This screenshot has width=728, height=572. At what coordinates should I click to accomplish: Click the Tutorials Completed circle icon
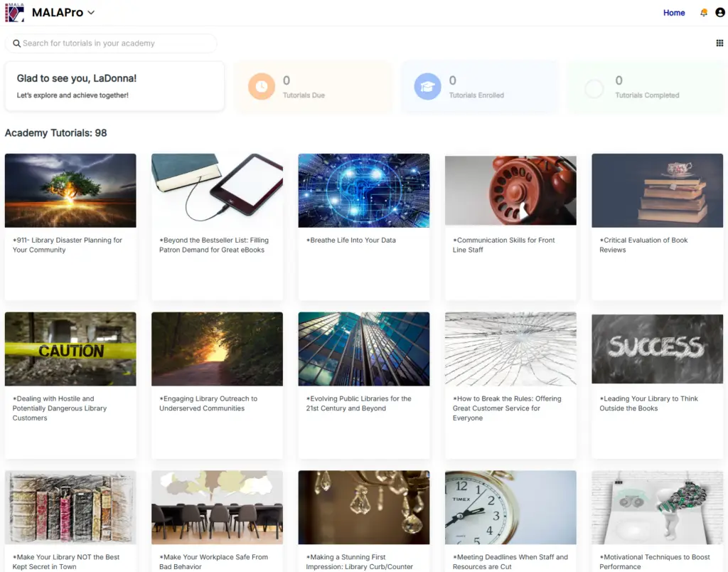[x=594, y=88]
